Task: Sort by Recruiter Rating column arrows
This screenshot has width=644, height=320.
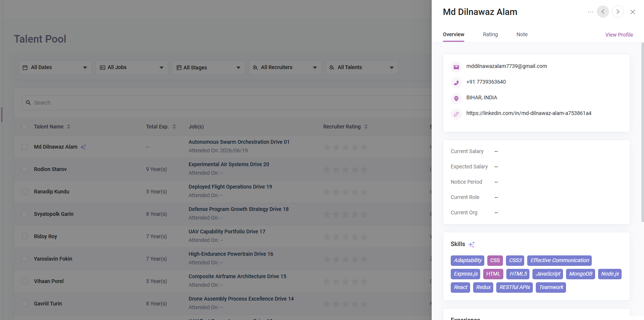Action: (366, 127)
